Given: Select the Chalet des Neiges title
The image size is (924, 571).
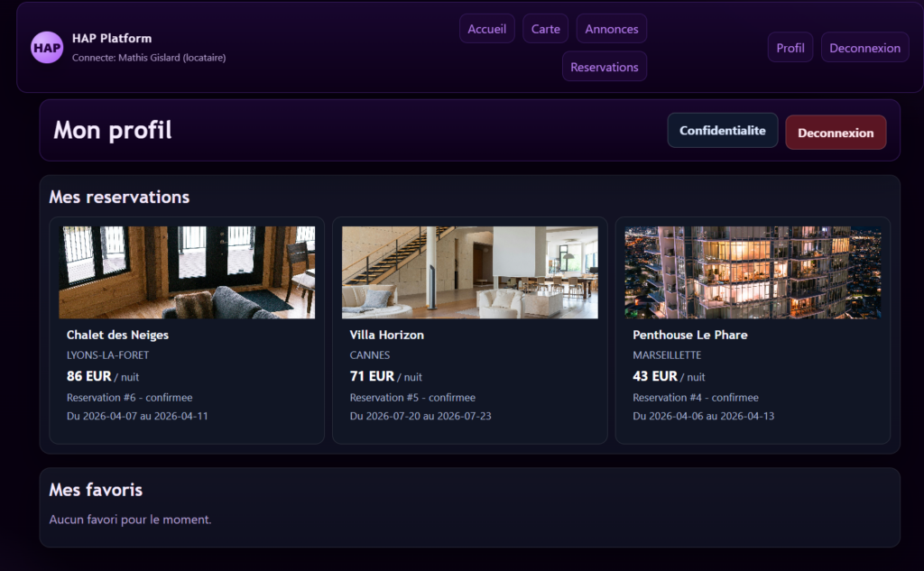Looking at the screenshot, I should (x=117, y=335).
